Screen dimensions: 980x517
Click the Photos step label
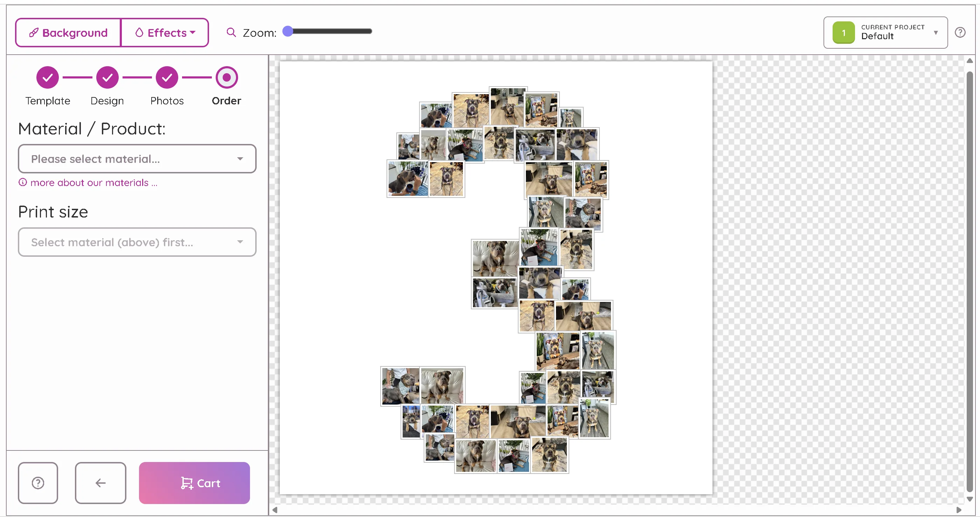pyautogui.click(x=167, y=101)
